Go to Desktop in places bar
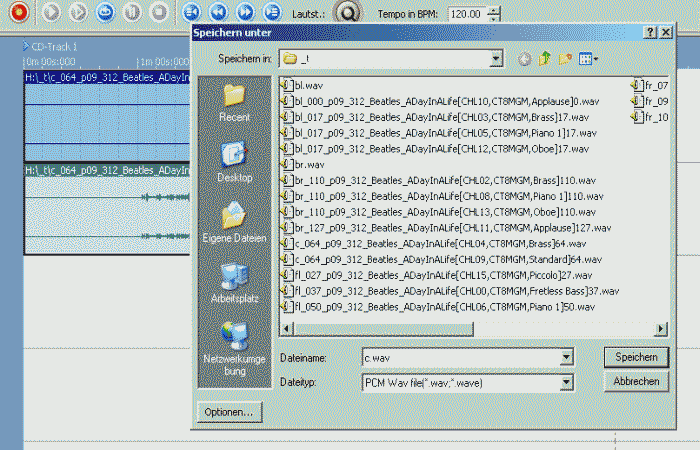 point(234,162)
